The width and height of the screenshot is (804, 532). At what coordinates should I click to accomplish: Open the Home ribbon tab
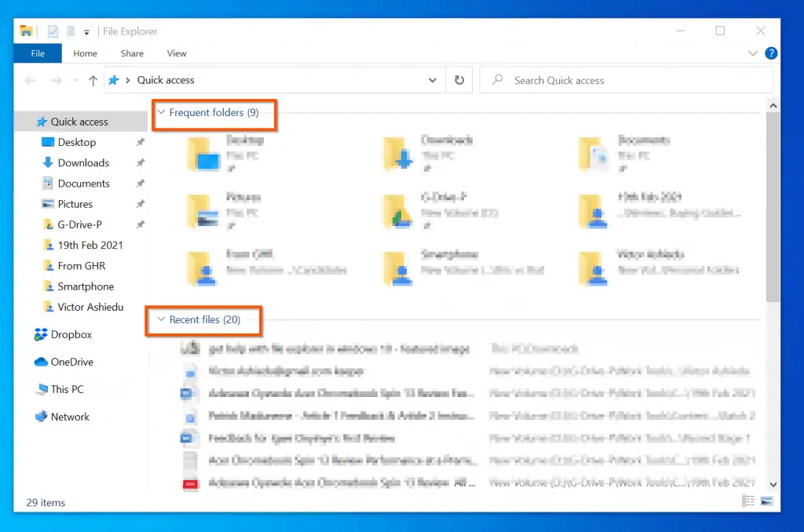(85, 53)
